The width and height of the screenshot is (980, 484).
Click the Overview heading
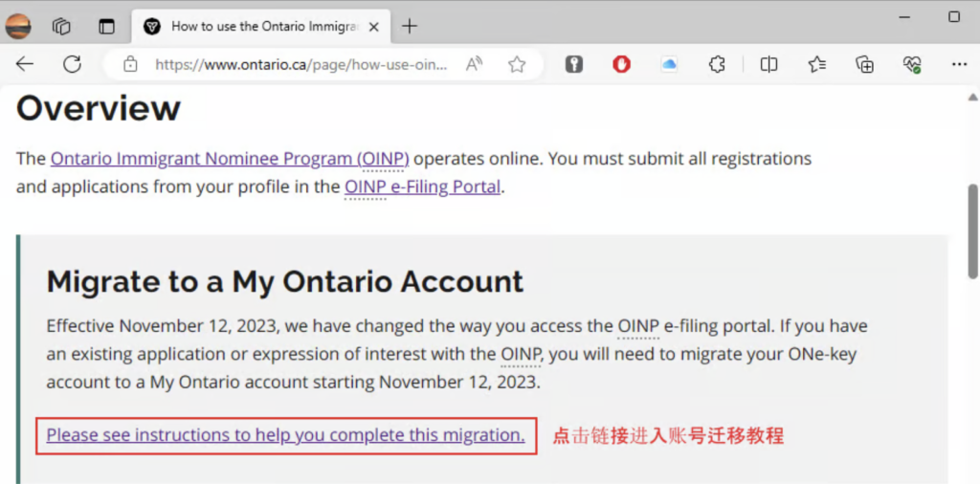(99, 107)
